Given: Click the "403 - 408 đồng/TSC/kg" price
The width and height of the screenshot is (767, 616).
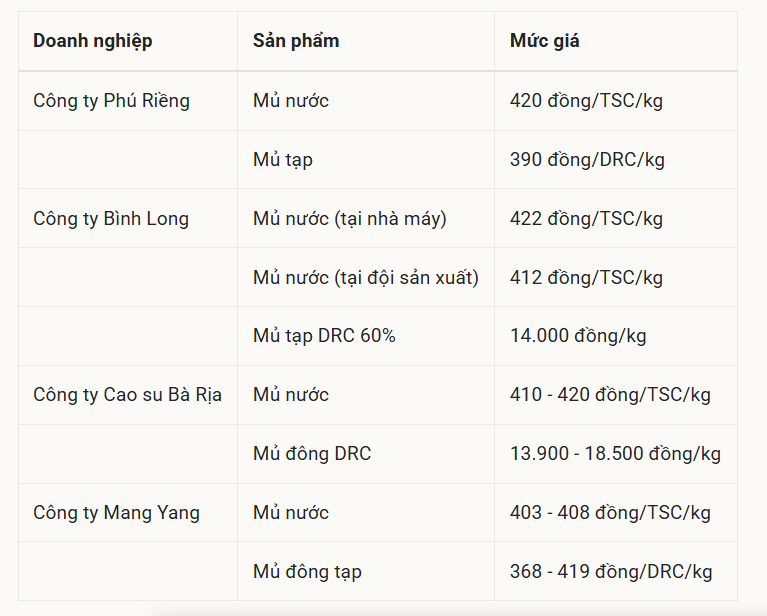Looking at the screenshot, I should coord(610,513).
